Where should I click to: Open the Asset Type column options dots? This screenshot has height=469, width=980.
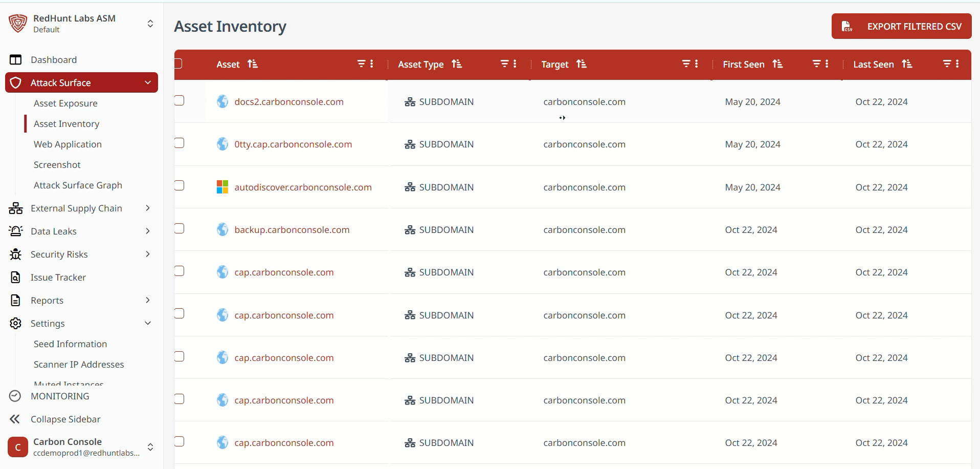click(x=515, y=64)
